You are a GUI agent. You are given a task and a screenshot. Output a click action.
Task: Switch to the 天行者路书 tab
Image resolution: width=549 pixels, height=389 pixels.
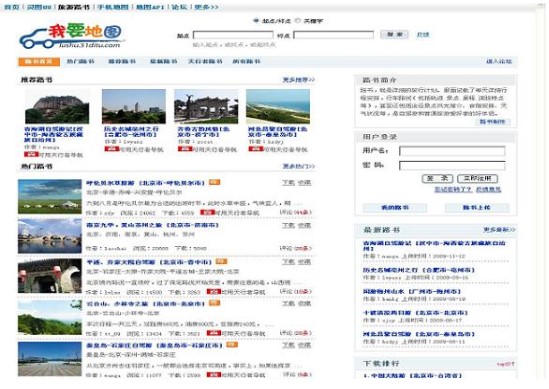[x=205, y=62]
